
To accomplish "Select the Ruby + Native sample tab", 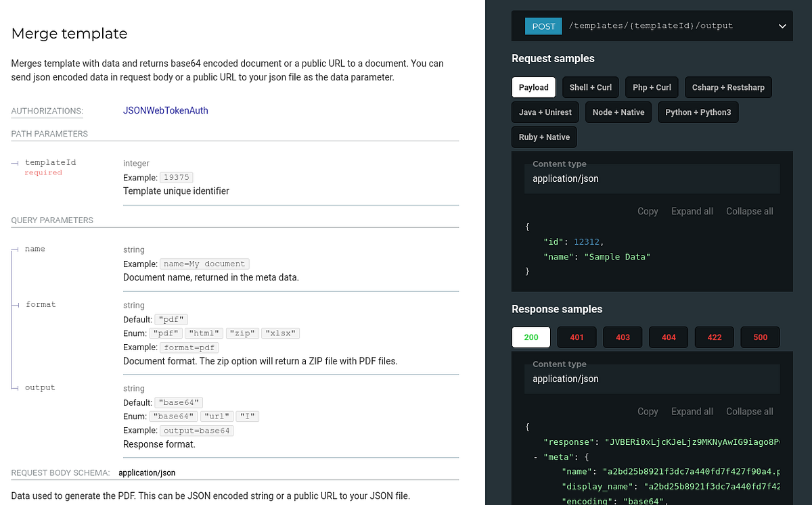I will tap(544, 137).
